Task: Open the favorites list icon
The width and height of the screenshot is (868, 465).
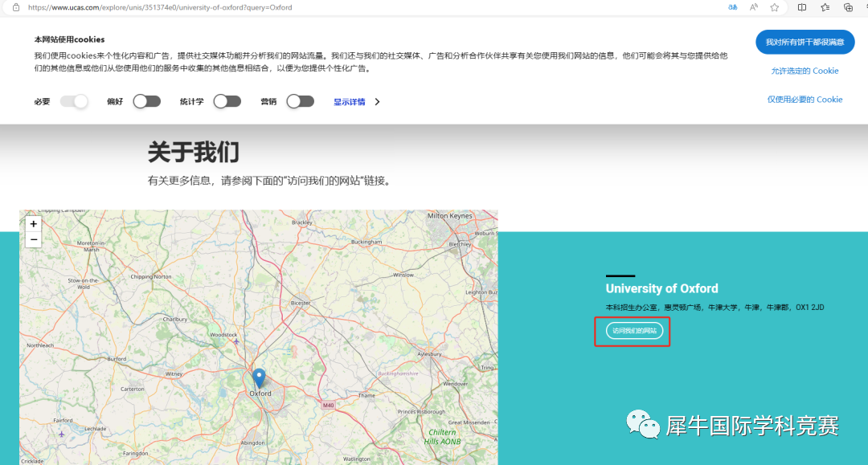Action: [825, 7]
